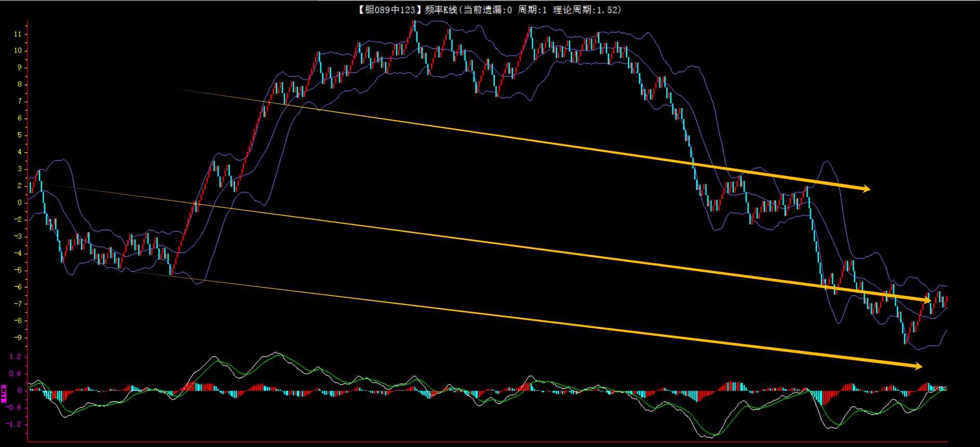Click the -9 label on price axis
The image size is (980, 447).
18,338
